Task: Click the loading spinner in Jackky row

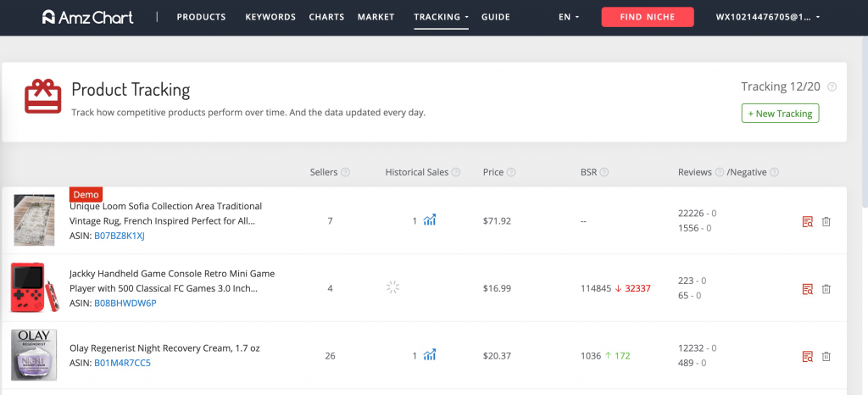Action: (x=392, y=287)
